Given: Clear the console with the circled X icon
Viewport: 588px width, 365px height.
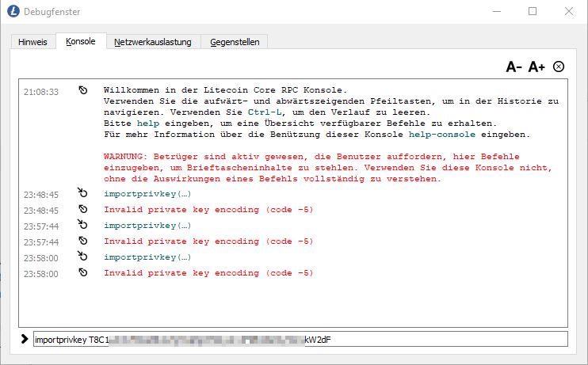Looking at the screenshot, I should click(559, 67).
